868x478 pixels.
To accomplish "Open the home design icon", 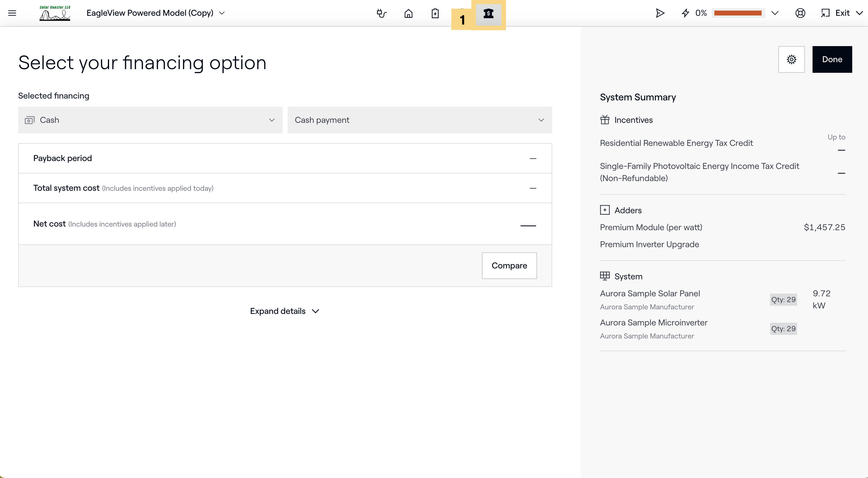I will [409, 13].
